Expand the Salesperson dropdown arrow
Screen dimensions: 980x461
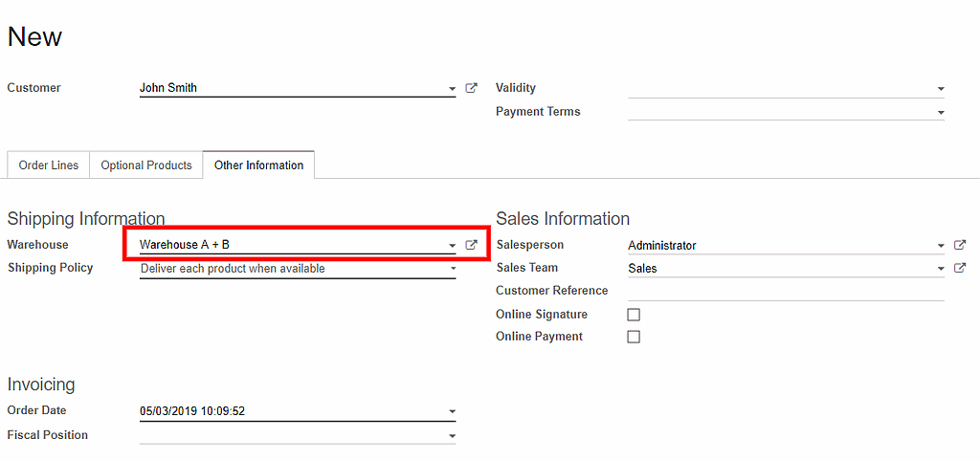941,246
